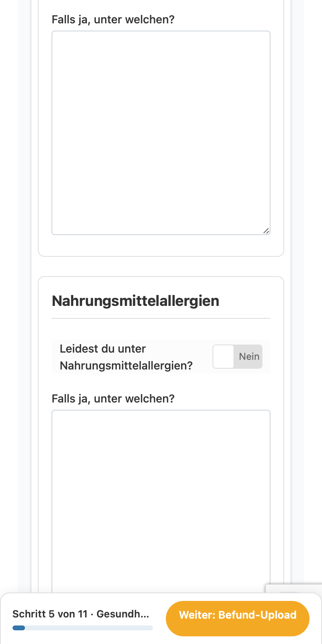
Task: Click the step progress bar
Action: click(x=83, y=628)
